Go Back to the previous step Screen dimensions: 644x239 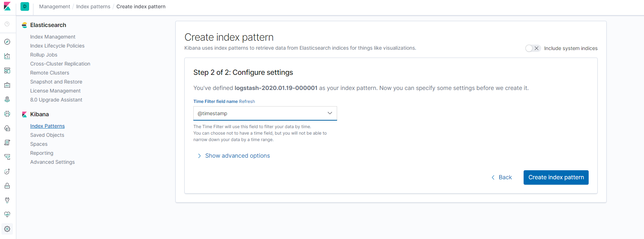pos(502,177)
